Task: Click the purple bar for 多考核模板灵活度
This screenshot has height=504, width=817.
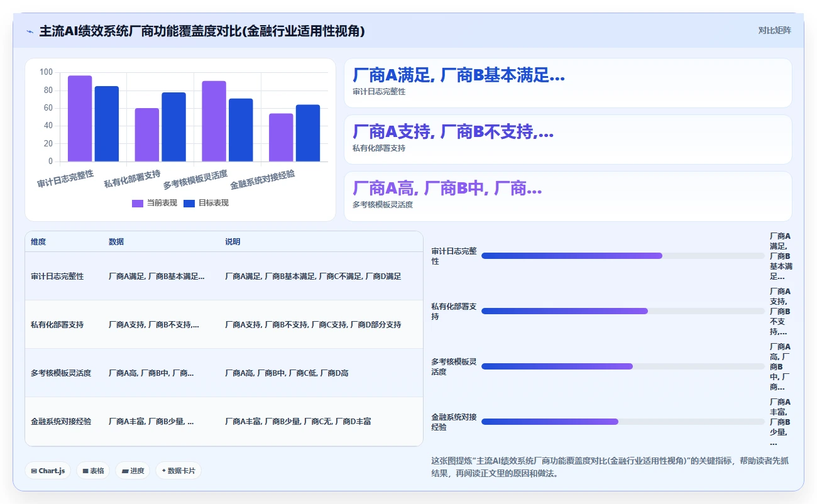Action: click(x=214, y=121)
